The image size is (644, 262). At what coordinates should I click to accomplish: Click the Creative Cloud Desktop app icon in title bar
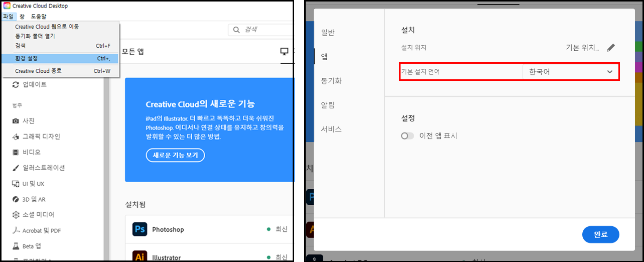point(7,6)
